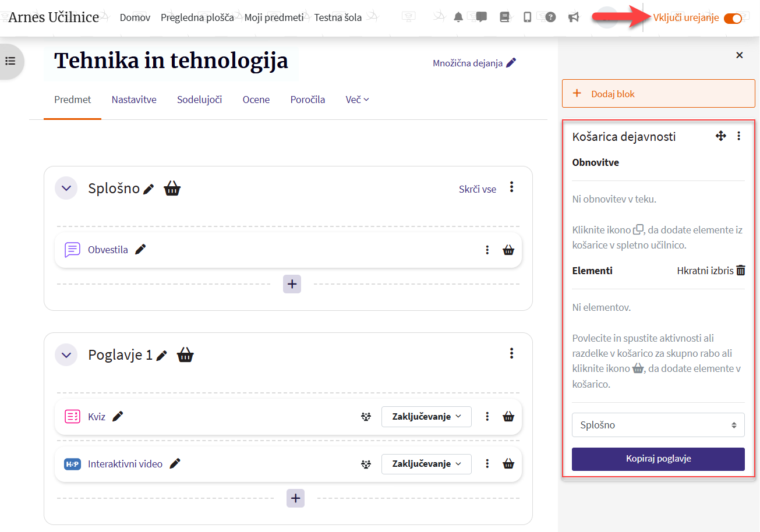This screenshot has height=532, width=760.
Task: Click the notifications bell icon
Action: [x=459, y=17]
